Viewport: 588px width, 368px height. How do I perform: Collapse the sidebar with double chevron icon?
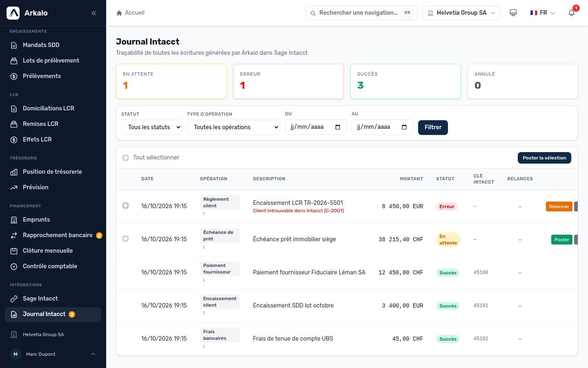[x=94, y=13]
